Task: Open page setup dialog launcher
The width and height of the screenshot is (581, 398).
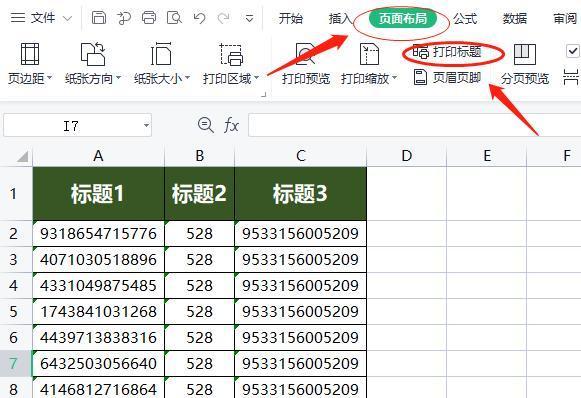Action: point(263,94)
